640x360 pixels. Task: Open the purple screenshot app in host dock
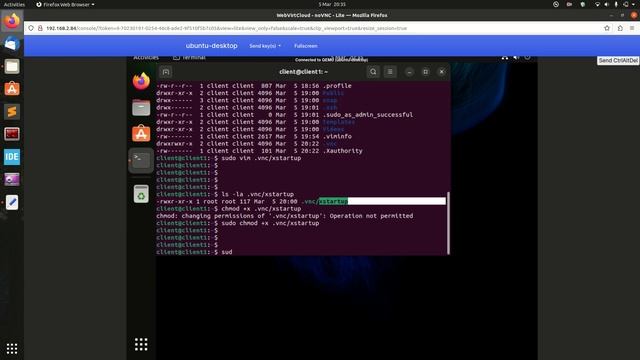point(12,179)
